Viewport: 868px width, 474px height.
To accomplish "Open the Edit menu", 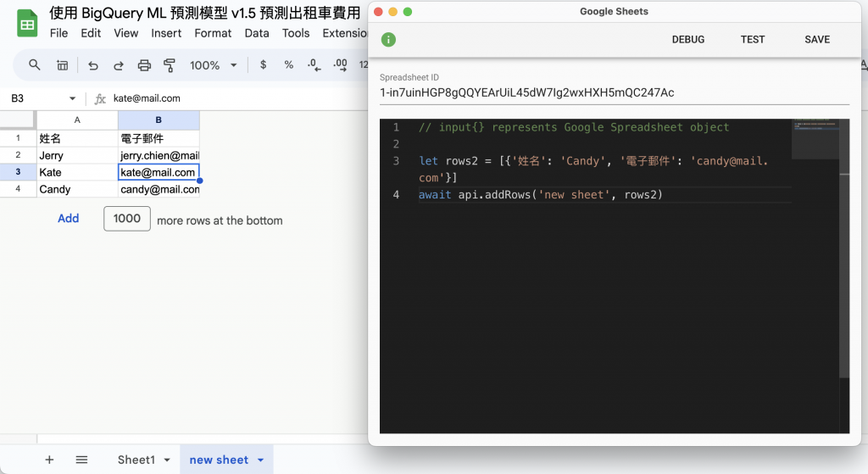I will 91,33.
